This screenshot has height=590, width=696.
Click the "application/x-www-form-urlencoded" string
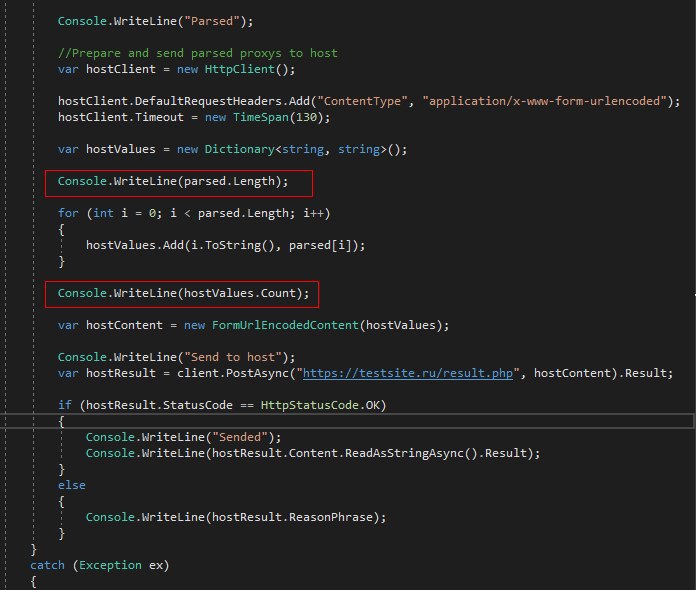coord(545,101)
